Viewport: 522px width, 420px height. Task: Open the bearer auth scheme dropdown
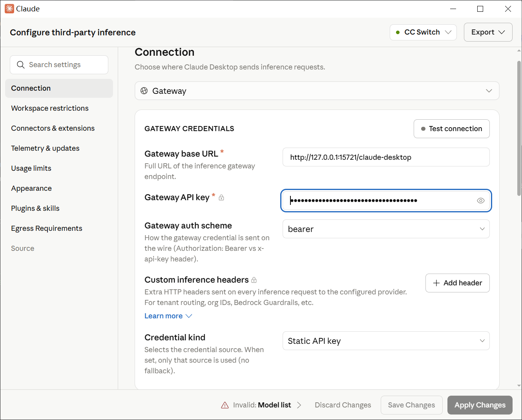(x=386, y=229)
